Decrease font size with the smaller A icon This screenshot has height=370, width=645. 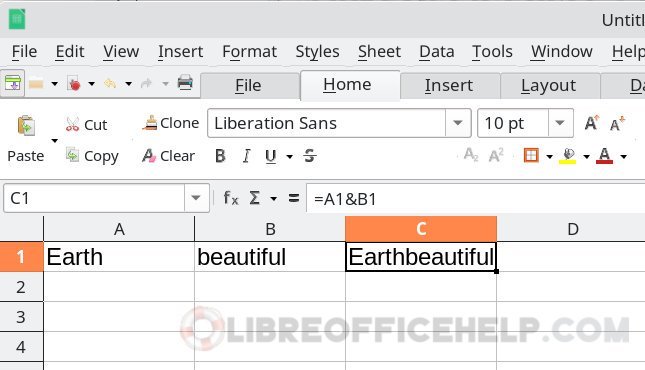tap(617, 123)
